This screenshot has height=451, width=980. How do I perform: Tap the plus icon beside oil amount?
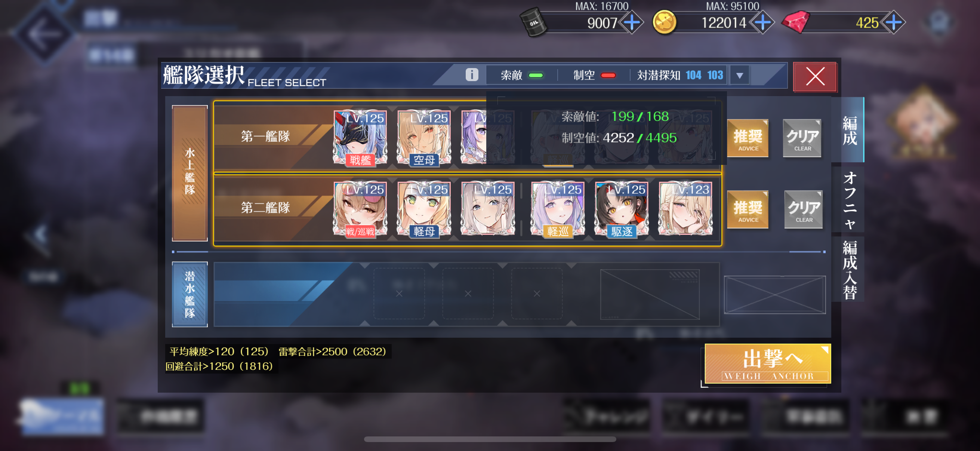click(632, 22)
